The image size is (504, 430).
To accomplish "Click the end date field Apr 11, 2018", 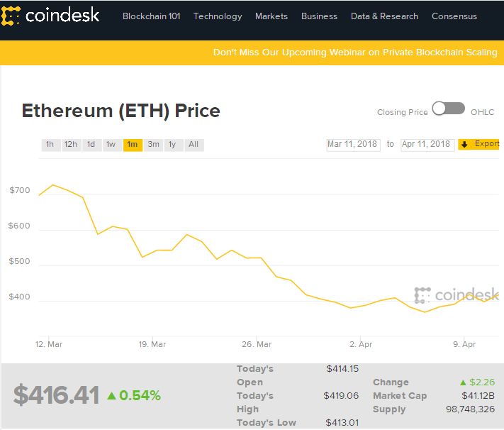I will coord(427,145).
